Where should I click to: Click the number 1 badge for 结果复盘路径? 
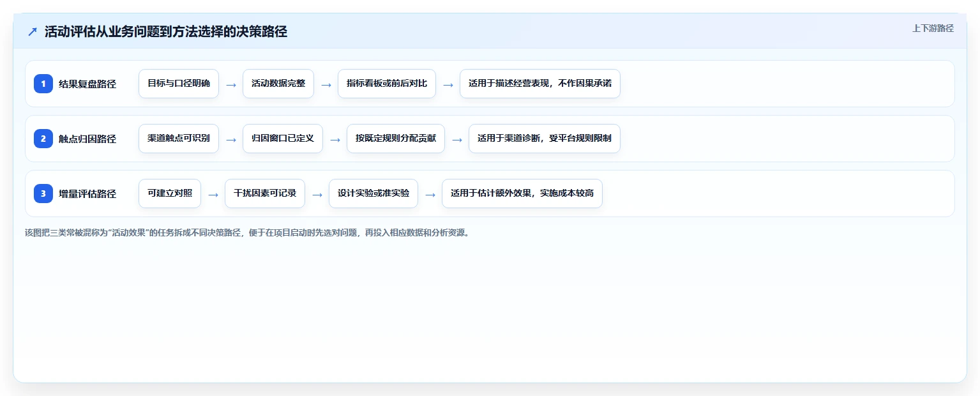(43, 83)
